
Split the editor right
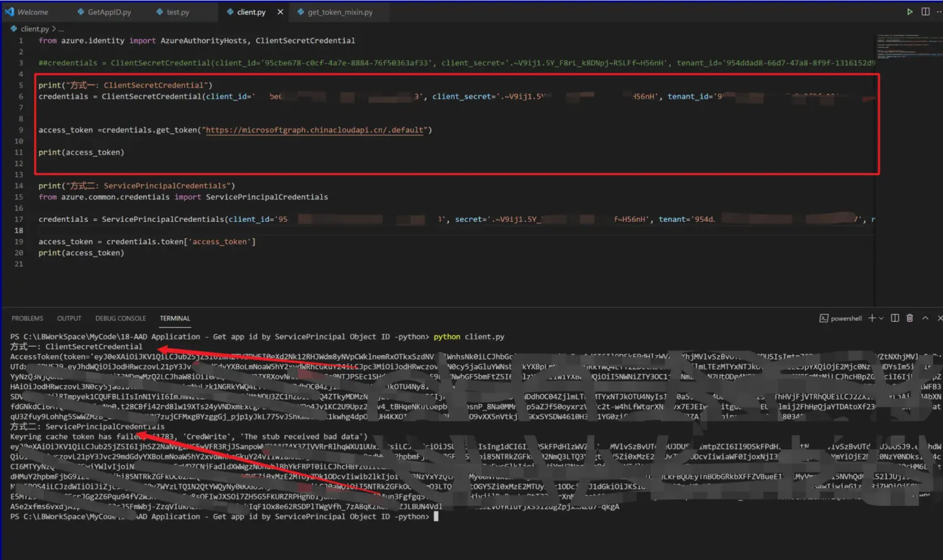pyautogui.click(x=925, y=12)
